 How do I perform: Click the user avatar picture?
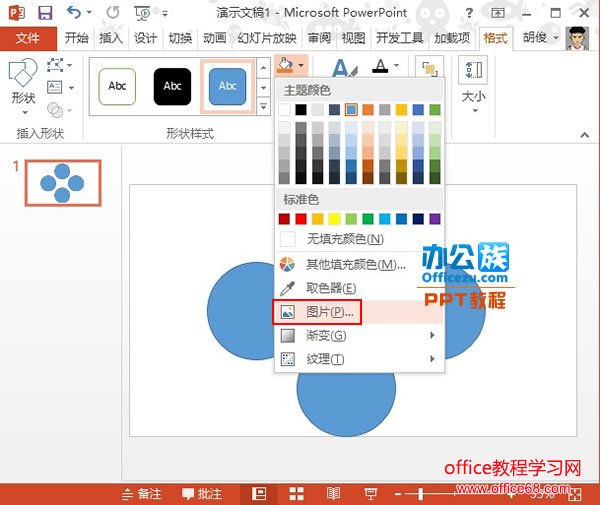577,38
